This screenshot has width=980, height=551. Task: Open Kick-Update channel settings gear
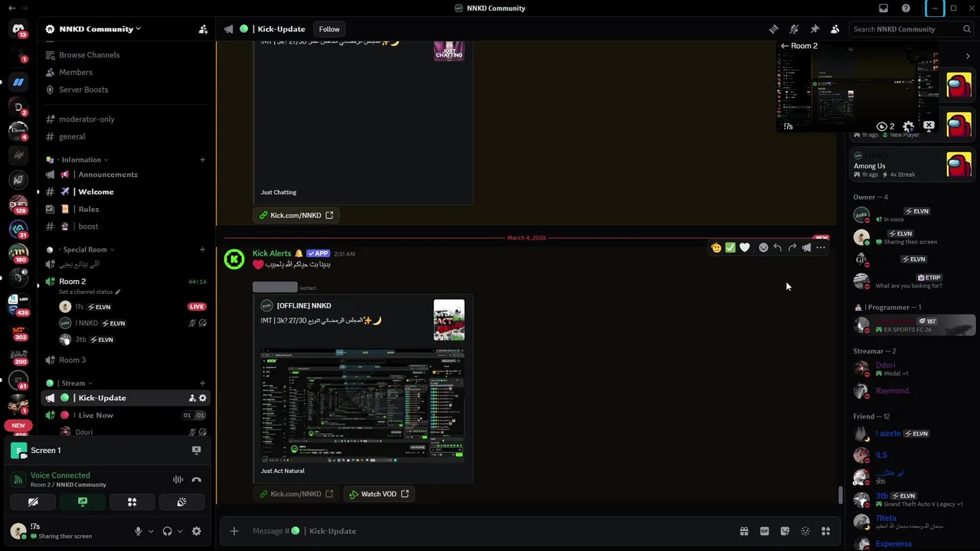tap(202, 398)
